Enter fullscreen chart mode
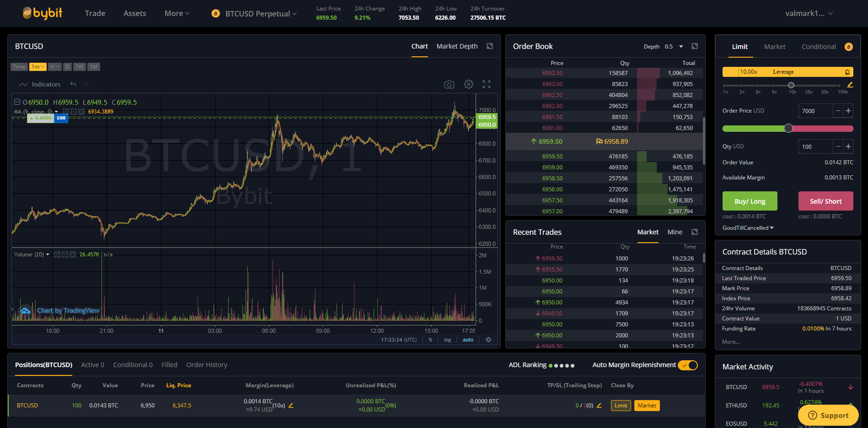868x428 pixels. pyautogui.click(x=487, y=84)
